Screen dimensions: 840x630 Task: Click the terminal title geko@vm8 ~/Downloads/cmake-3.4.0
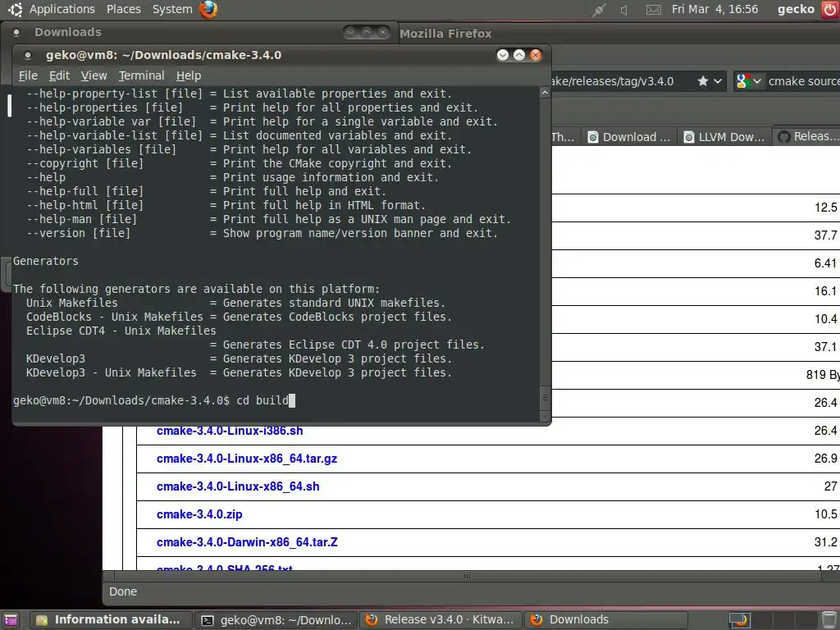click(163, 55)
